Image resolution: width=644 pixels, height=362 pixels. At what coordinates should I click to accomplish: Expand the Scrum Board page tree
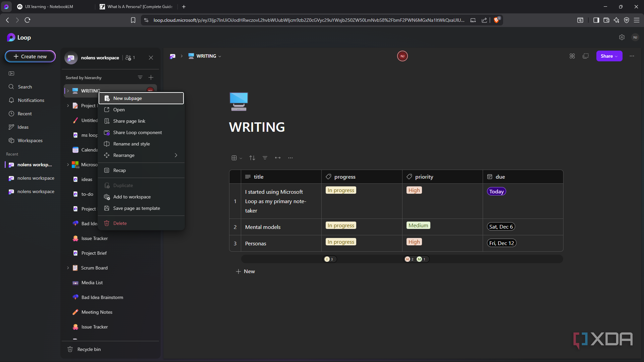click(x=68, y=268)
